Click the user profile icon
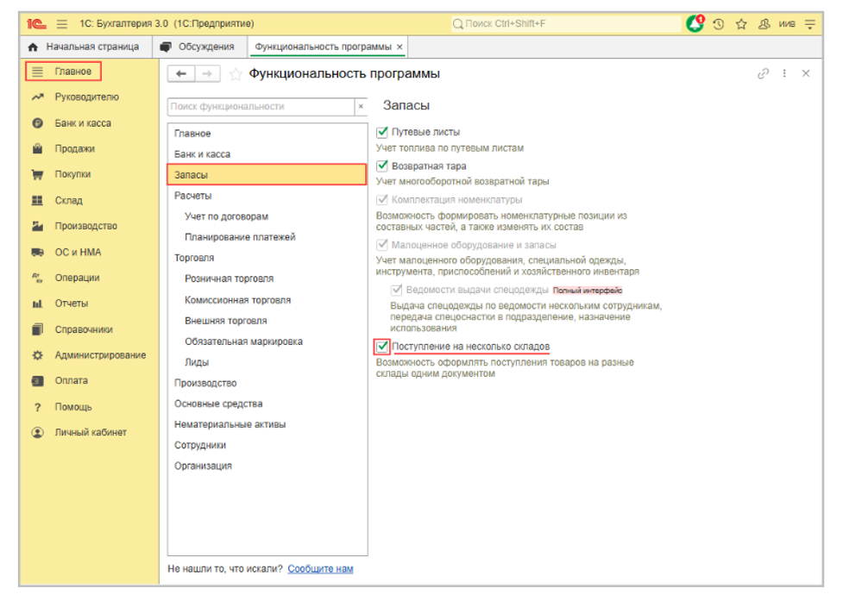This screenshot has width=868, height=601. click(764, 24)
